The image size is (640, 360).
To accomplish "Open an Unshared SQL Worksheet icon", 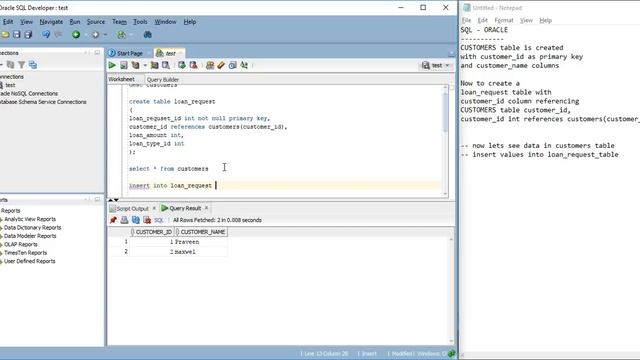I will (x=210, y=65).
